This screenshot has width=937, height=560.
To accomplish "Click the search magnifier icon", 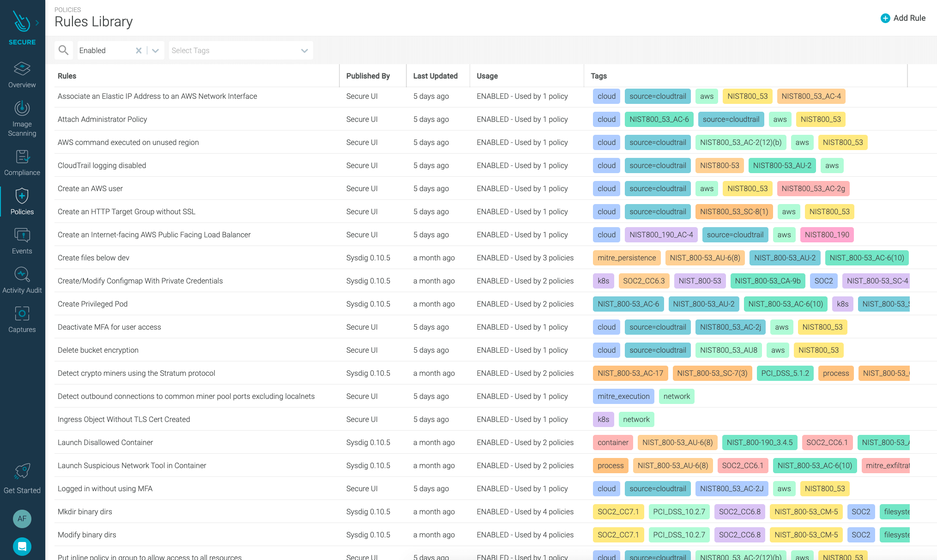I will point(64,50).
